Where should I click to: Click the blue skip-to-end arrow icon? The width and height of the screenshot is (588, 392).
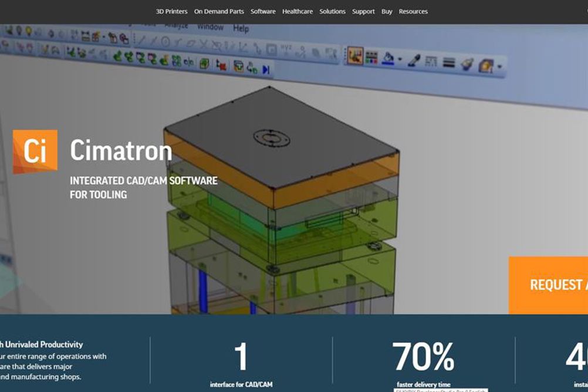pyautogui.click(x=266, y=70)
